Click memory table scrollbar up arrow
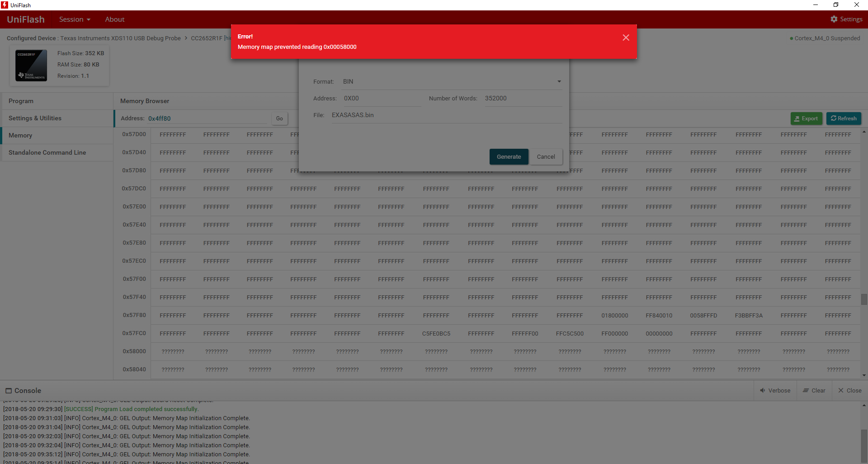Screen dimensions: 868x464 coord(864,132)
